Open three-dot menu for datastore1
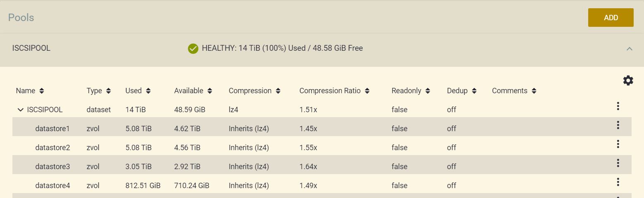Viewport: 644px width, 198px height. click(x=618, y=125)
